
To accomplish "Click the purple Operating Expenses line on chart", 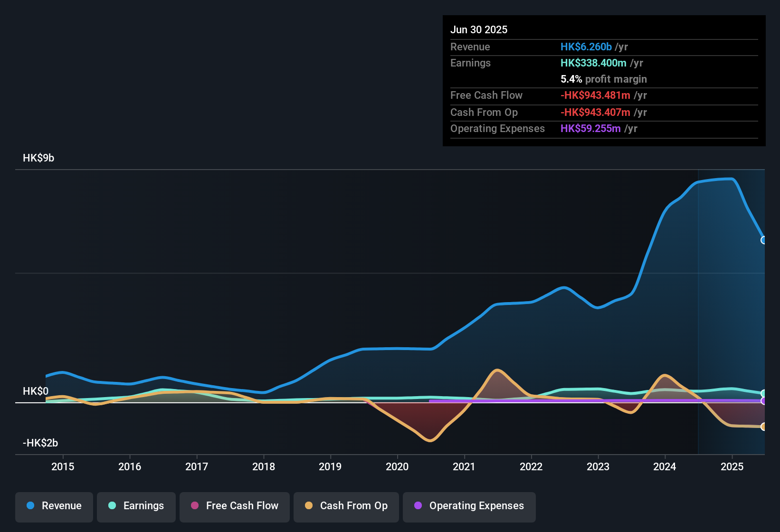I will [x=570, y=401].
